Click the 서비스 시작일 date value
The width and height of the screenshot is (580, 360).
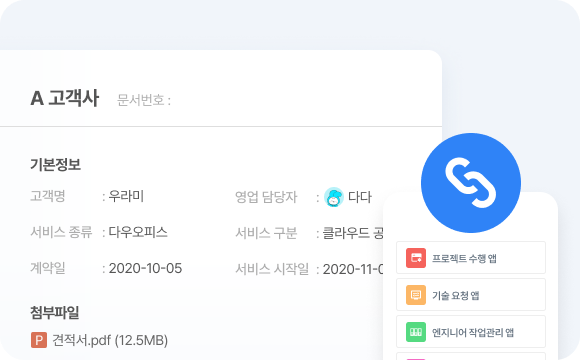(353, 269)
